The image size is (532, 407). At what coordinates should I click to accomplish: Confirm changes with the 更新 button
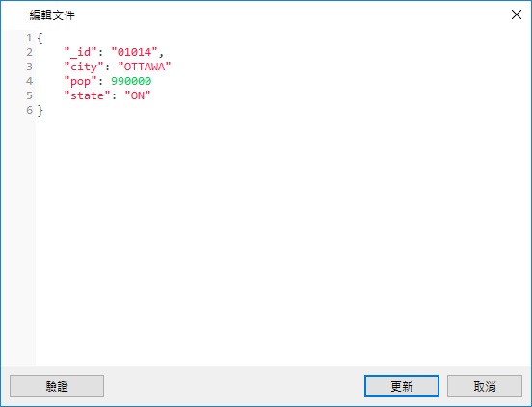[x=402, y=386]
